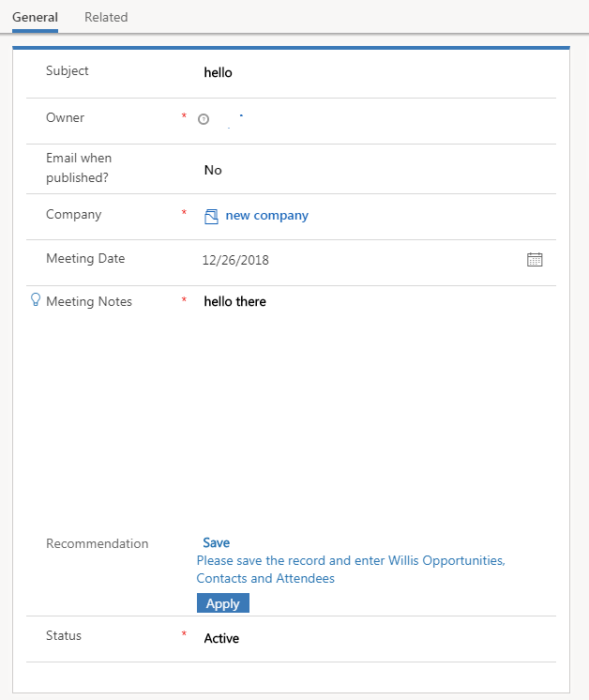The image size is (589, 700).
Task: Click the 'Save' recommendation heading
Action: click(217, 542)
